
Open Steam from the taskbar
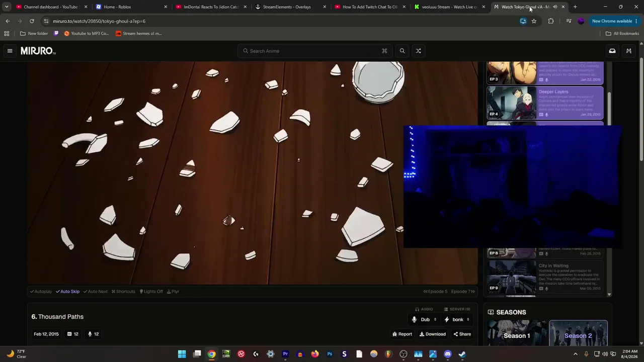point(462,354)
